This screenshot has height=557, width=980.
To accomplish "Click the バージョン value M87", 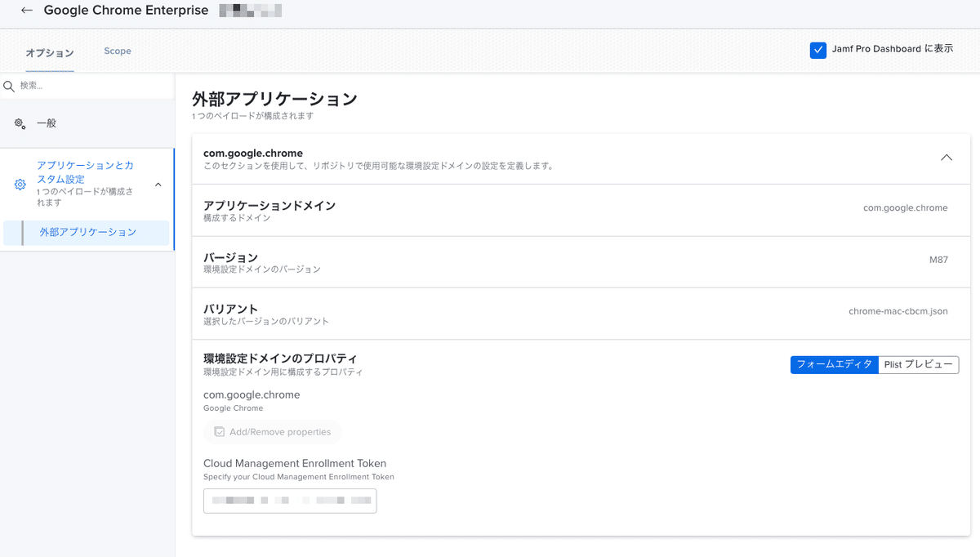I will tap(938, 260).
